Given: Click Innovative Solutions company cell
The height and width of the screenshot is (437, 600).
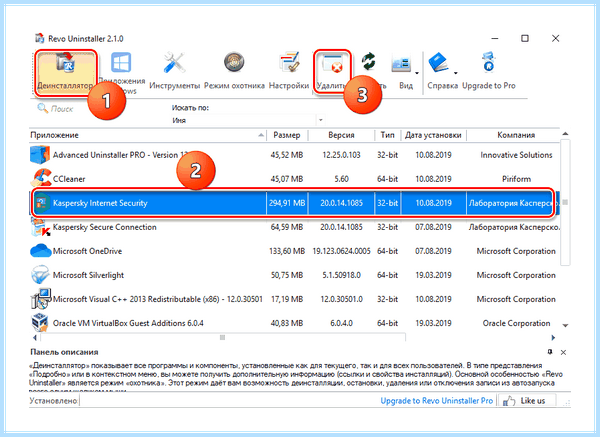Looking at the screenshot, I should point(516,155).
